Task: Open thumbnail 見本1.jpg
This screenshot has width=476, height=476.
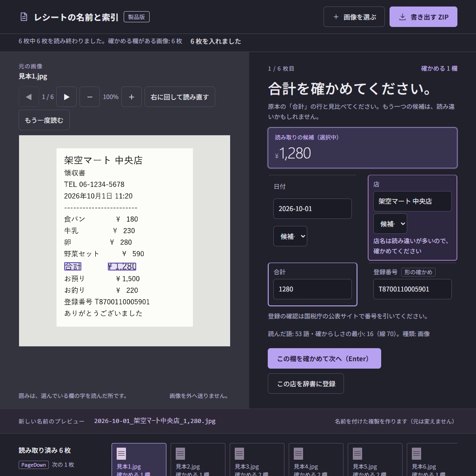Action: click(x=139, y=460)
